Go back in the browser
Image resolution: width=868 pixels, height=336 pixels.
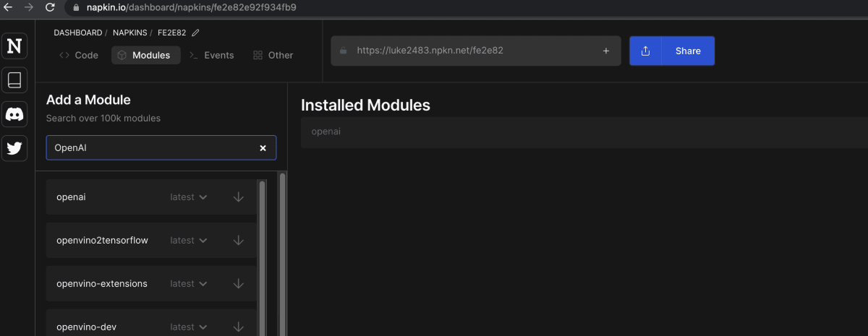pyautogui.click(x=8, y=7)
